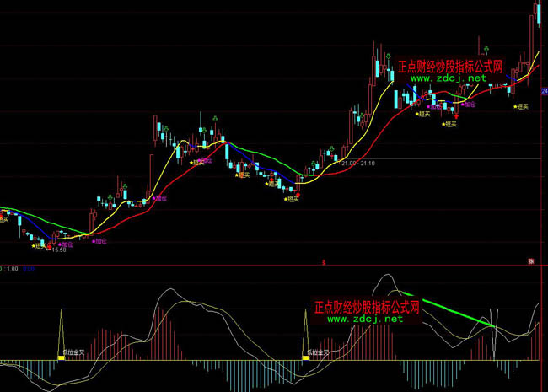Click the left 低位金叉 label
548x392 pixels.
(x=67, y=351)
